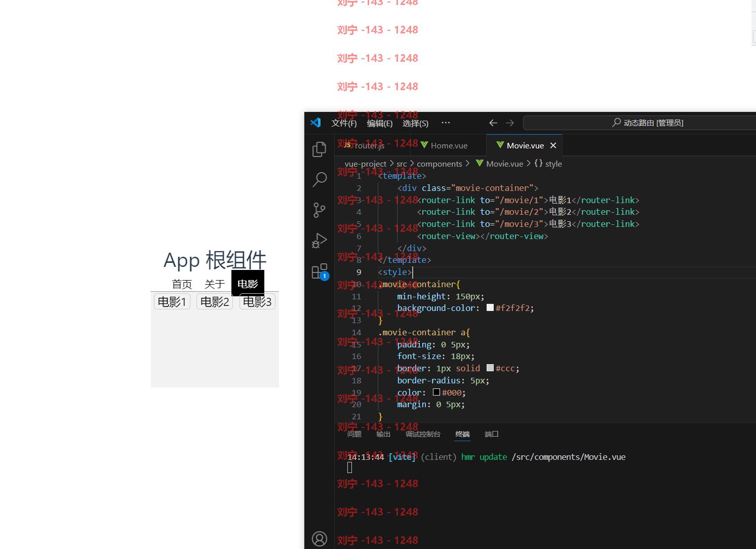Open the #f2f2f2 color swatch picker
The height and width of the screenshot is (549, 756).
pos(490,307)
